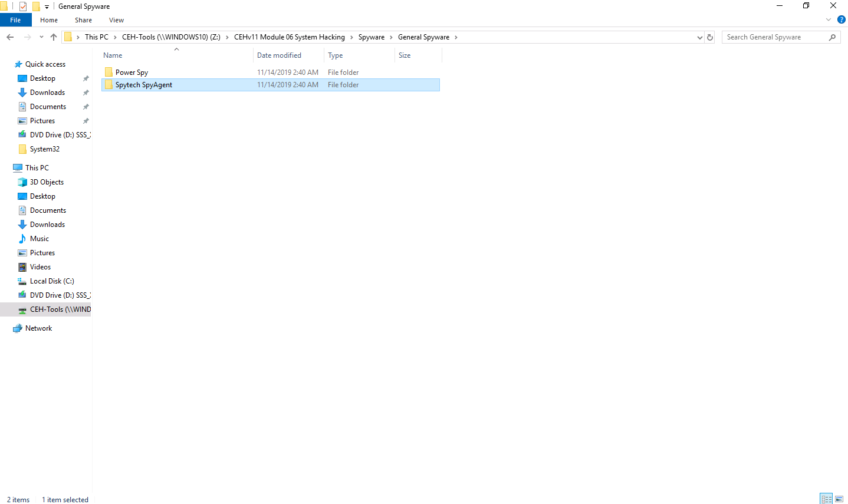Switch to the View ribbon tab
Viewport: 848px width, 504px height.
(x=116, y=20)
